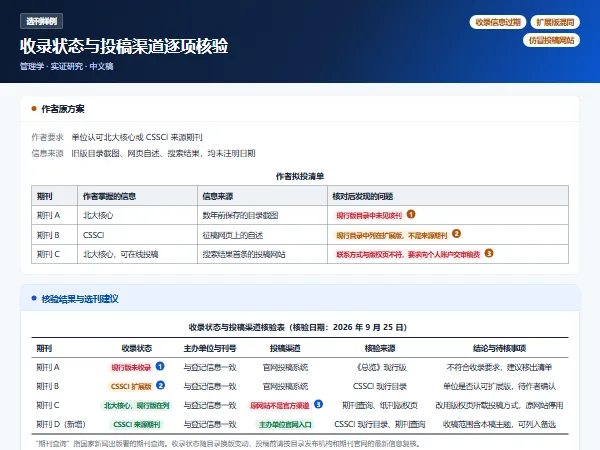The image size is (600, 450).
Task: Click the 核验来源 column header
Action: coord(380,348)
